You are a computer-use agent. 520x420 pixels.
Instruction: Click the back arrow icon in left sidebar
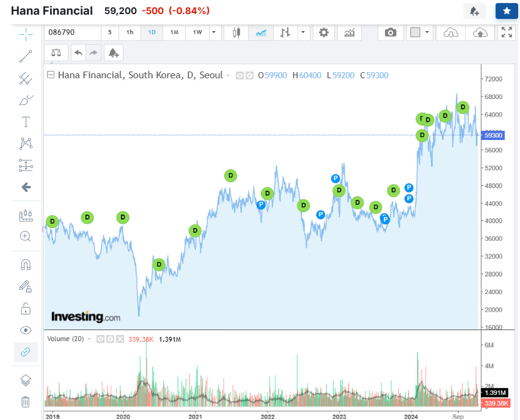pos(26,187)
